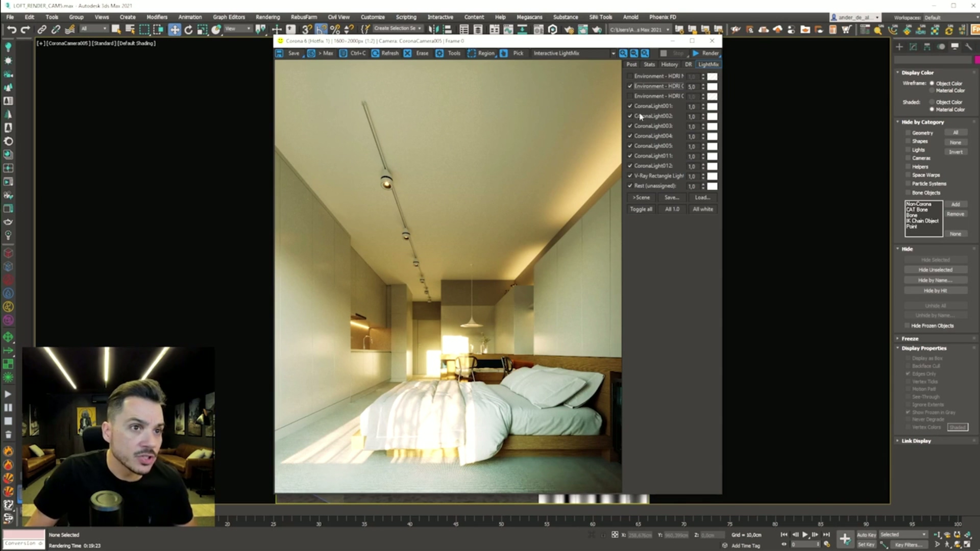
Task: Switch to the Post tab
Action: [x=631, y=64]
